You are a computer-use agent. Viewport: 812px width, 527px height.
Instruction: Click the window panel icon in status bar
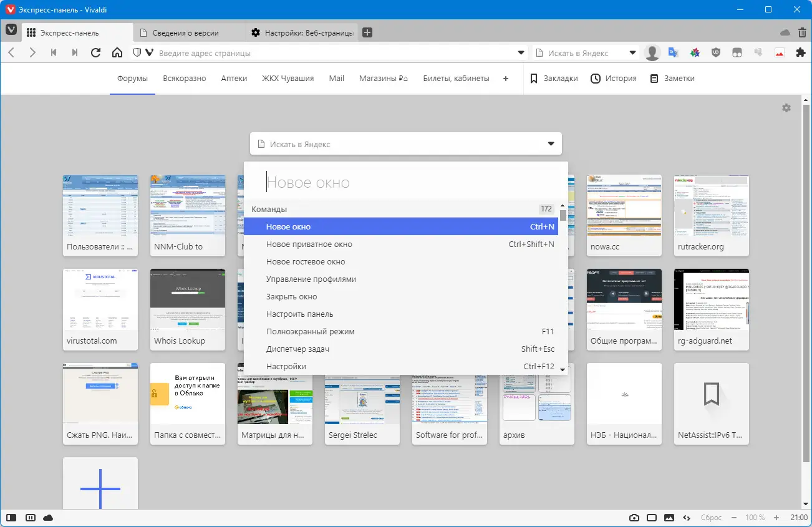click(x=652, y=518)
